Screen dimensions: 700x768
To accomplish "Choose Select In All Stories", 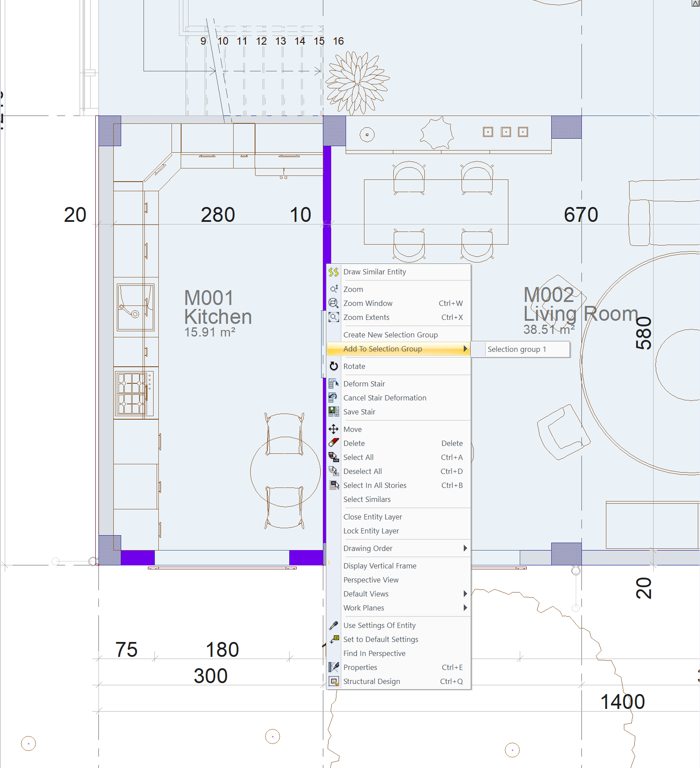I will [399, 485].
